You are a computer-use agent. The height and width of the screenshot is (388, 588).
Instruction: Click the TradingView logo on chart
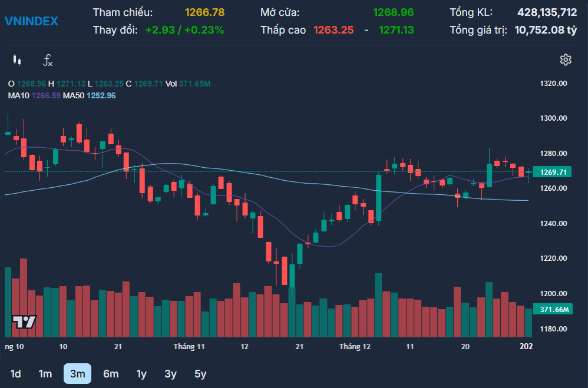click(25, 322)
